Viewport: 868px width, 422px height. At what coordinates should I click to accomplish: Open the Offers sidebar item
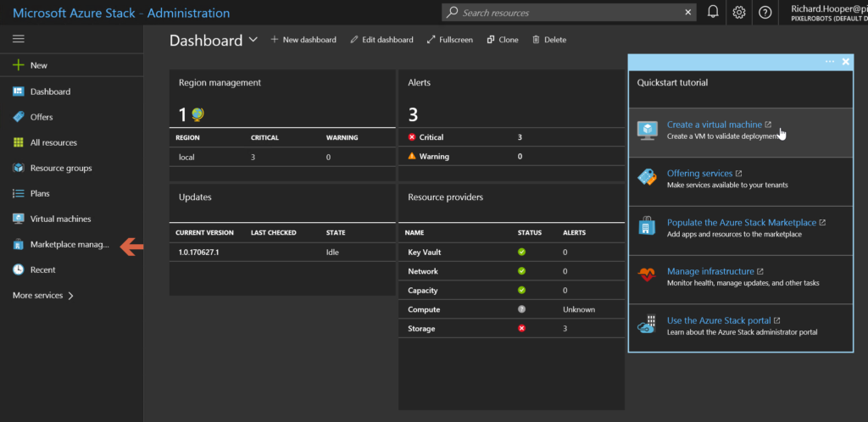(42, 117)
